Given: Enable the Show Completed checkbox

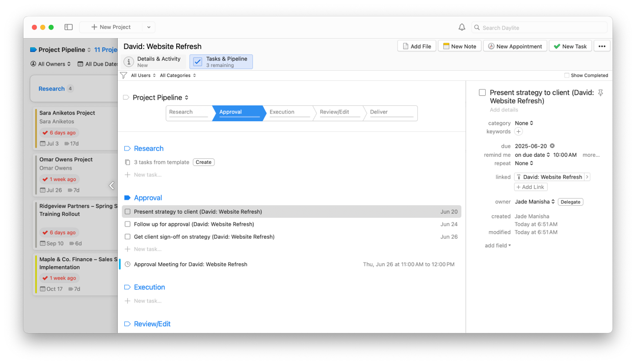Looking at the screenshot, I should tap(567, 75).
